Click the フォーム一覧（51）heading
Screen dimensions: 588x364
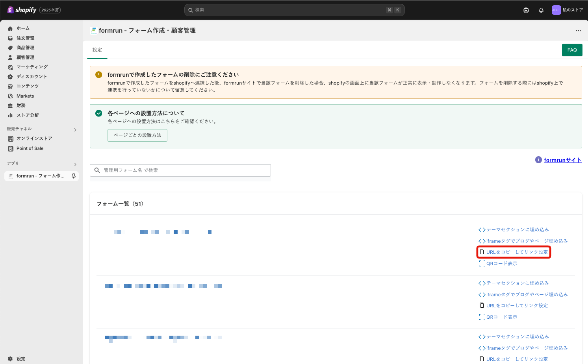tap(120, 204)
